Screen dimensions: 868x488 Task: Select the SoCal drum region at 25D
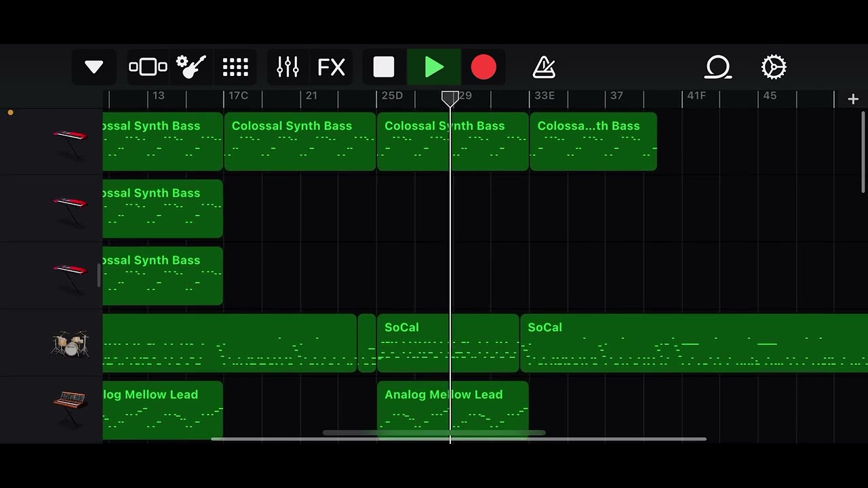tap(448, 343)
